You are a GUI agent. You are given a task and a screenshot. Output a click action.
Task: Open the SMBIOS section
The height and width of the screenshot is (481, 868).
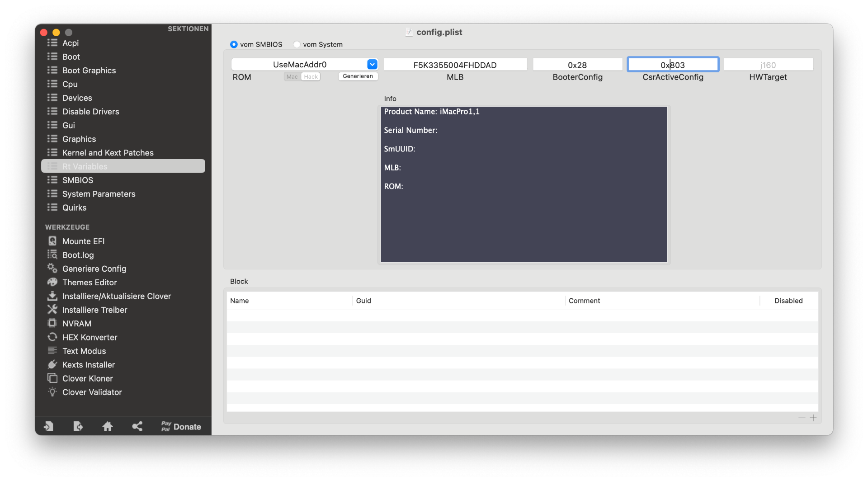(78, 180)
